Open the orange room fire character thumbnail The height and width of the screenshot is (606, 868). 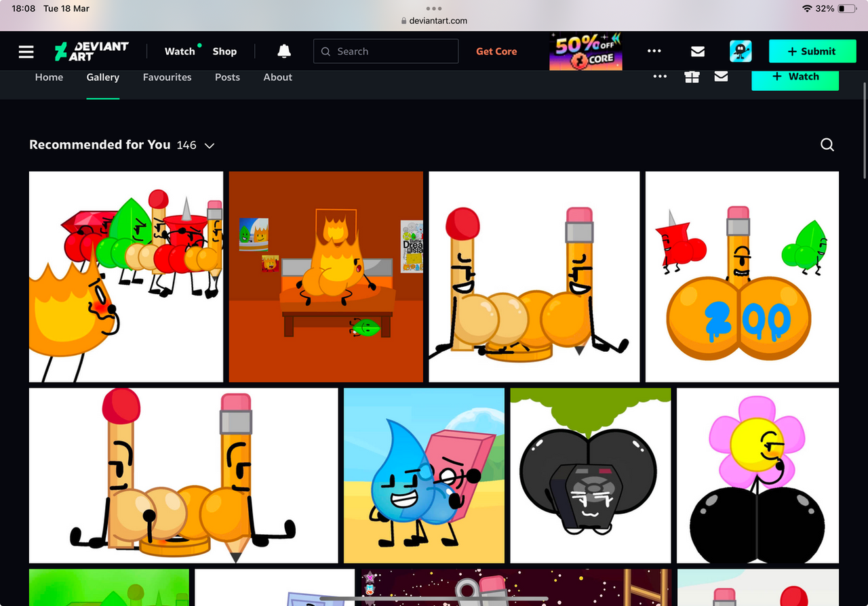click(325, 277)
